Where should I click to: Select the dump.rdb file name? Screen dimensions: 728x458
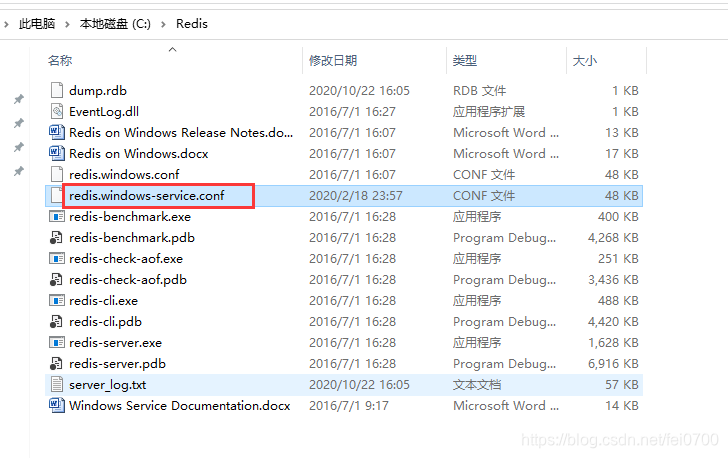(x=98, y=91)
